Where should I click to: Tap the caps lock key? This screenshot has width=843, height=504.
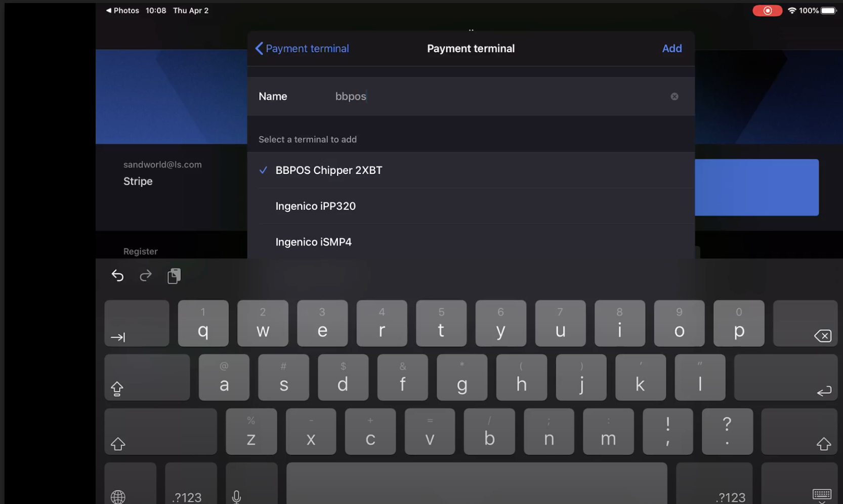147,377
